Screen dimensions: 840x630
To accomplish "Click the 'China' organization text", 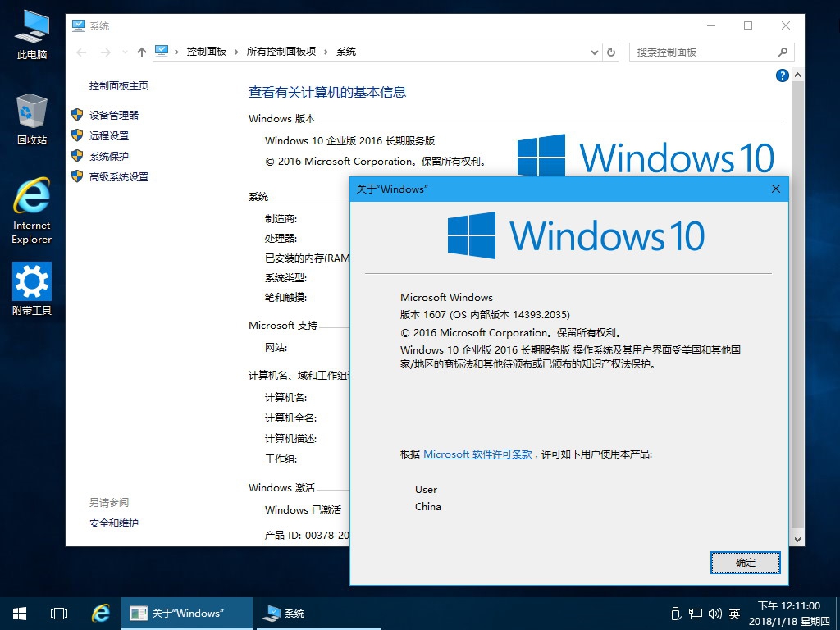I will pyautogui.click(x=428, y=507).
